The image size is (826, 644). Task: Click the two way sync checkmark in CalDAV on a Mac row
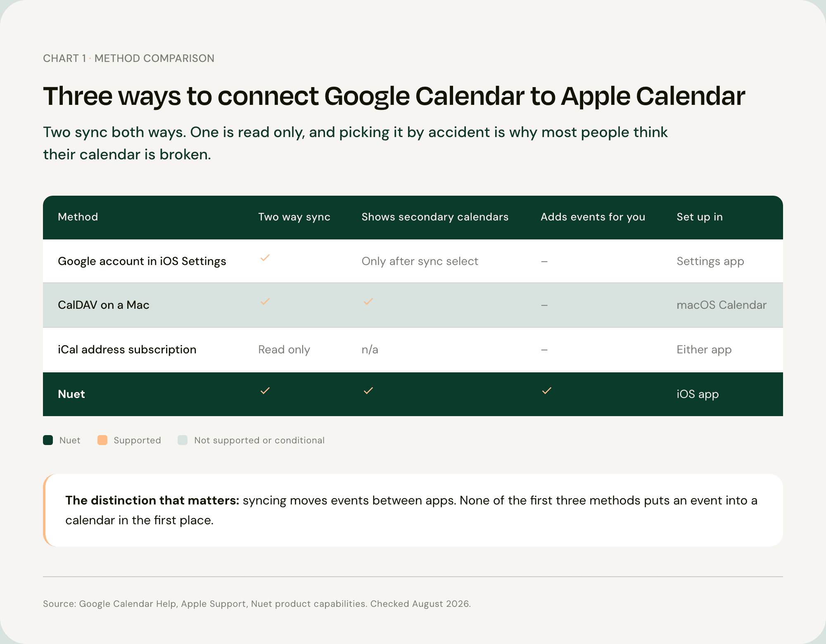click(265, 302)
